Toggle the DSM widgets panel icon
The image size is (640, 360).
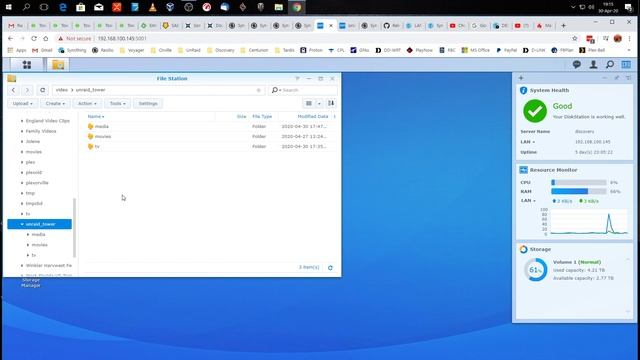[x=626, y=64]
